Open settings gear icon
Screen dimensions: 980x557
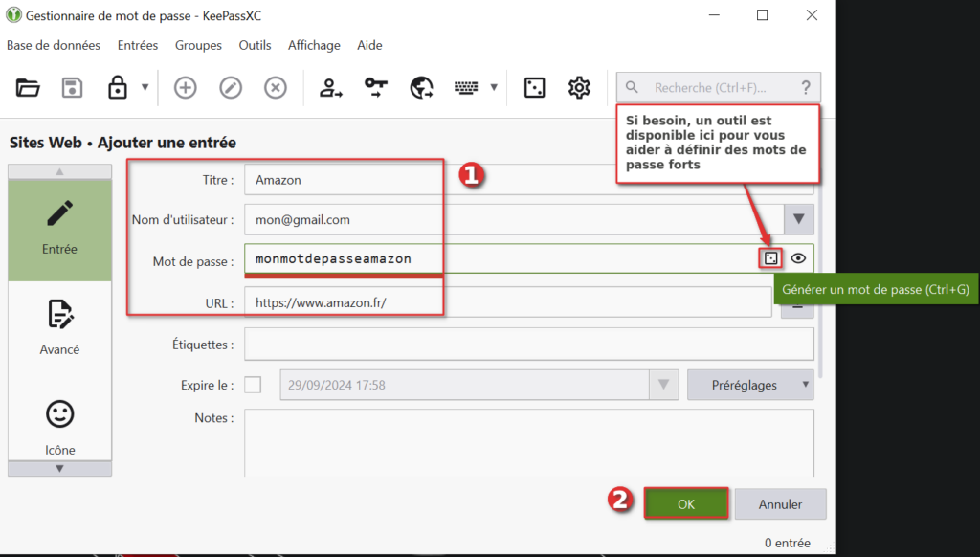click(x=579, y=88)
